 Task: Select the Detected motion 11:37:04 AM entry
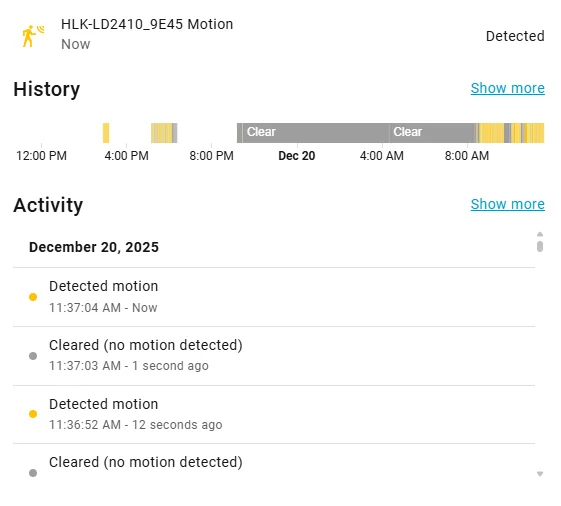pos(274,297)
